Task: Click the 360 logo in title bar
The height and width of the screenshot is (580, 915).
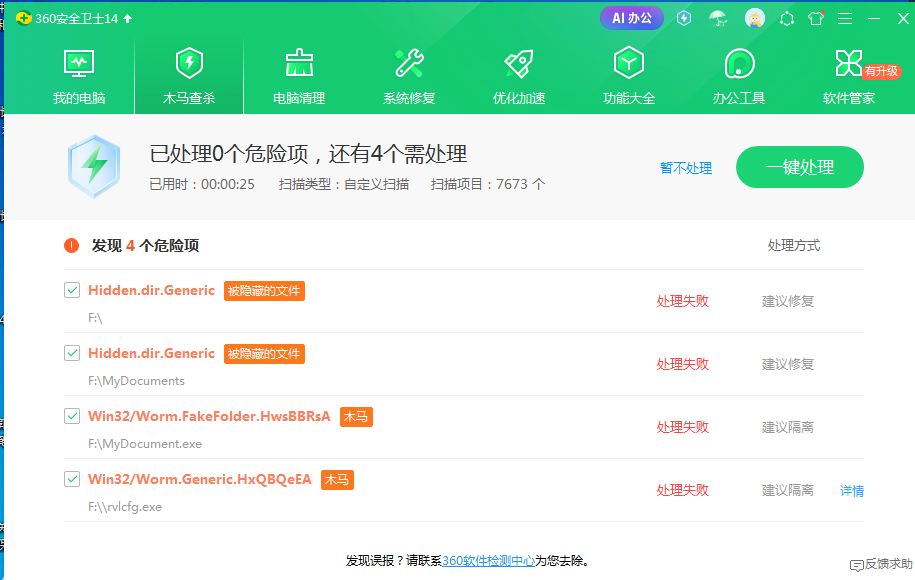Action: [23, 19]
